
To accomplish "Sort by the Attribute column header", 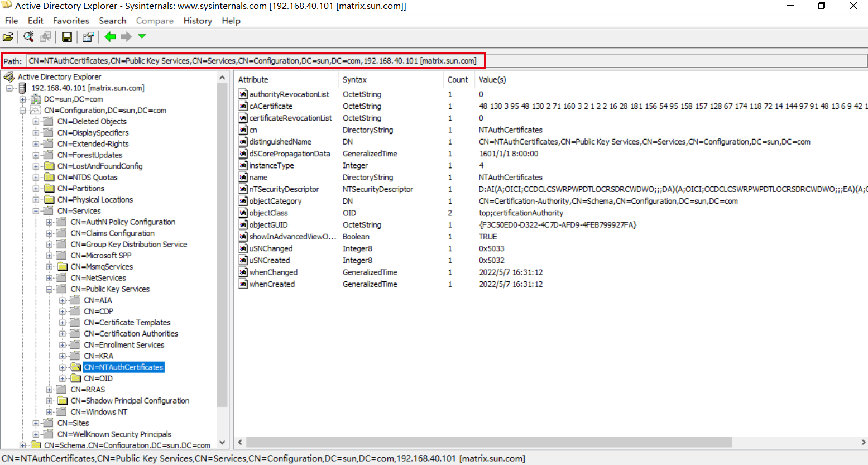I will pos(286,80).
